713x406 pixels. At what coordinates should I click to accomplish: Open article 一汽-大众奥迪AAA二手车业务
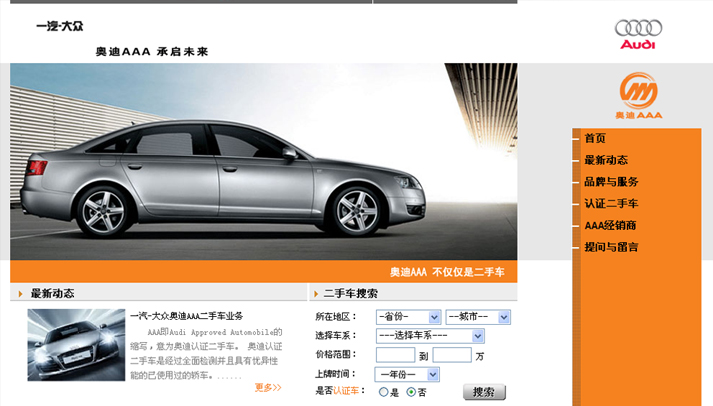186,316
